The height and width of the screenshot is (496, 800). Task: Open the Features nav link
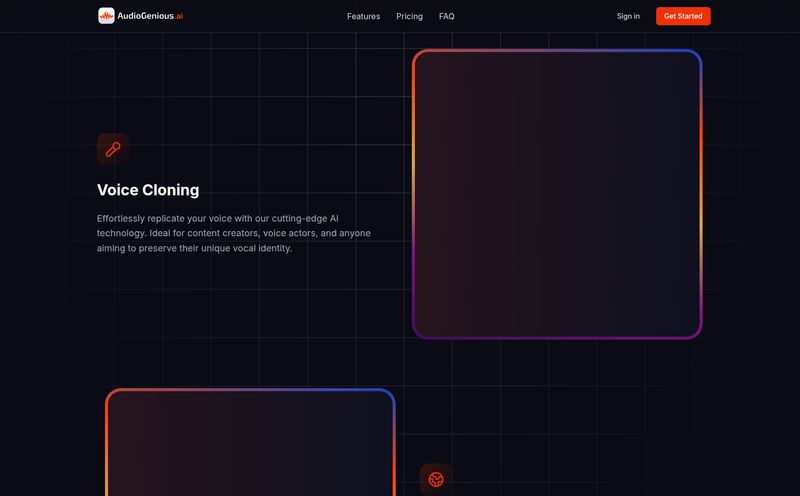[x=363, y=16]
